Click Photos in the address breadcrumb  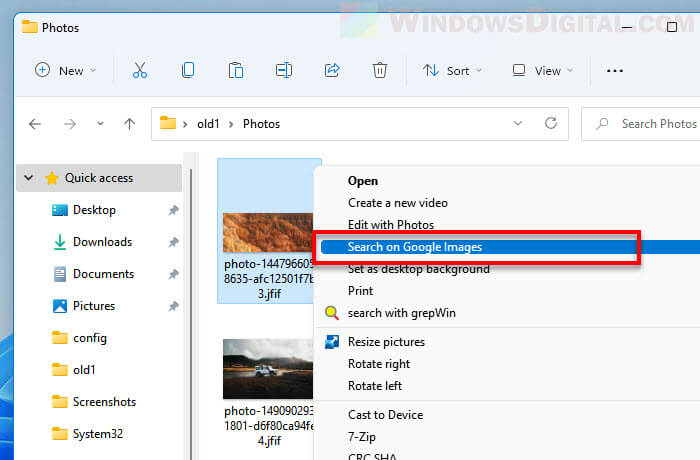coord(261,124)
